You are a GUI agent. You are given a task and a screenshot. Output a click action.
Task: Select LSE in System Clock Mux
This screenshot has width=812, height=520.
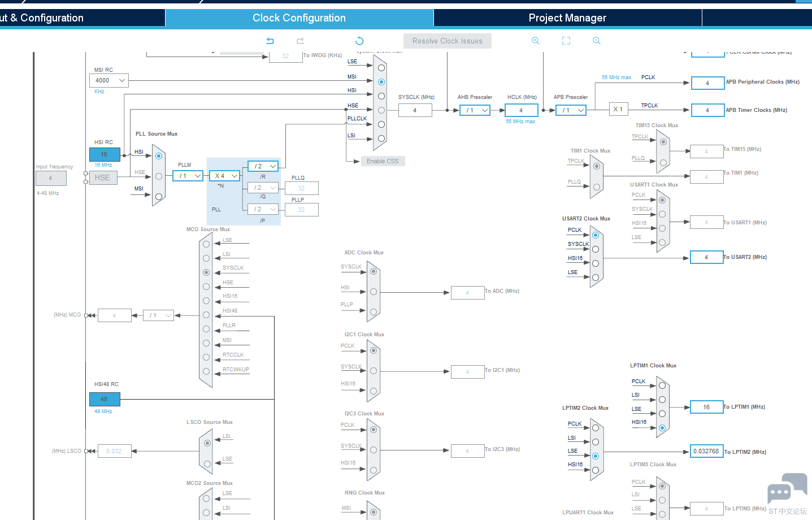[381, 68]
